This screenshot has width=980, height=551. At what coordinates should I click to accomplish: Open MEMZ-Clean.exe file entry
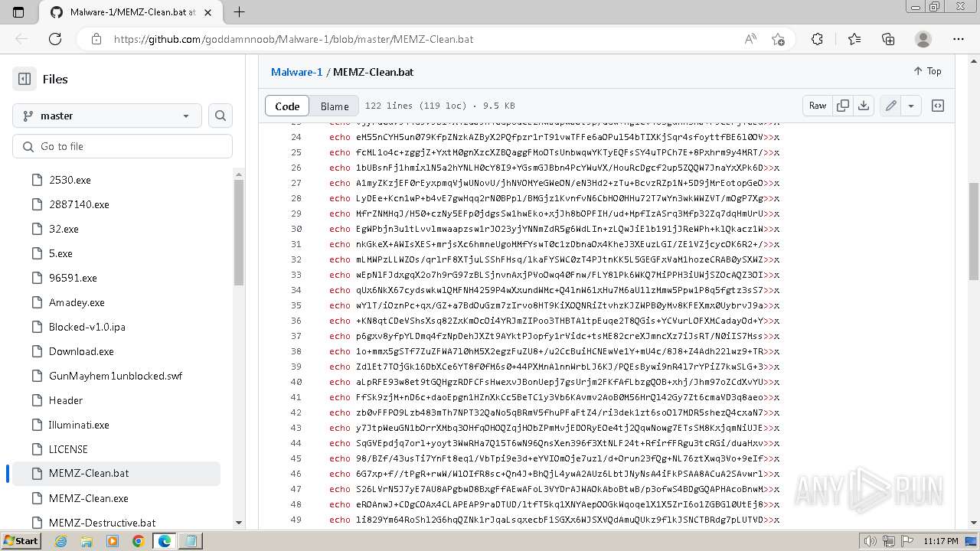pos(89,498)
